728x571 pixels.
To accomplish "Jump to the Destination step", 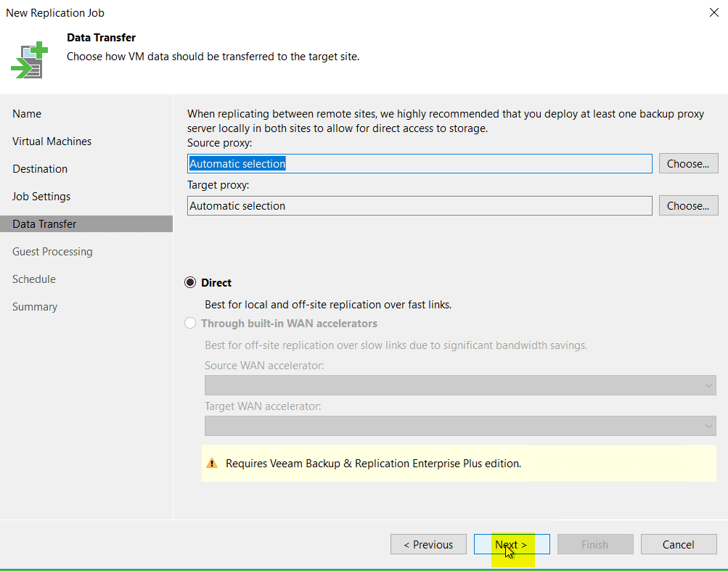I will 40,168.
